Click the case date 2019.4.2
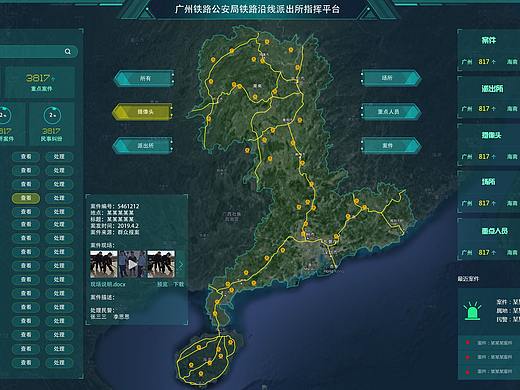The height and width of the screenshot is (390, 520). pos(128,226)
